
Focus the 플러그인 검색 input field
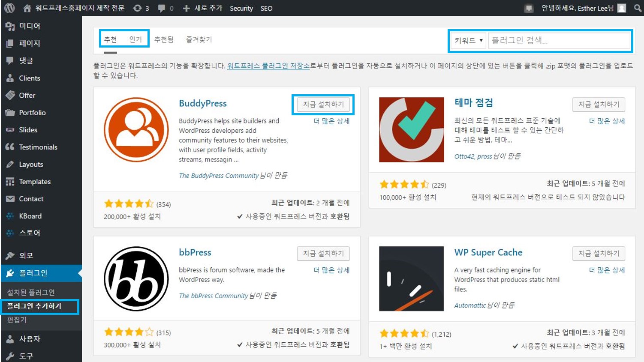click(559, 41)
